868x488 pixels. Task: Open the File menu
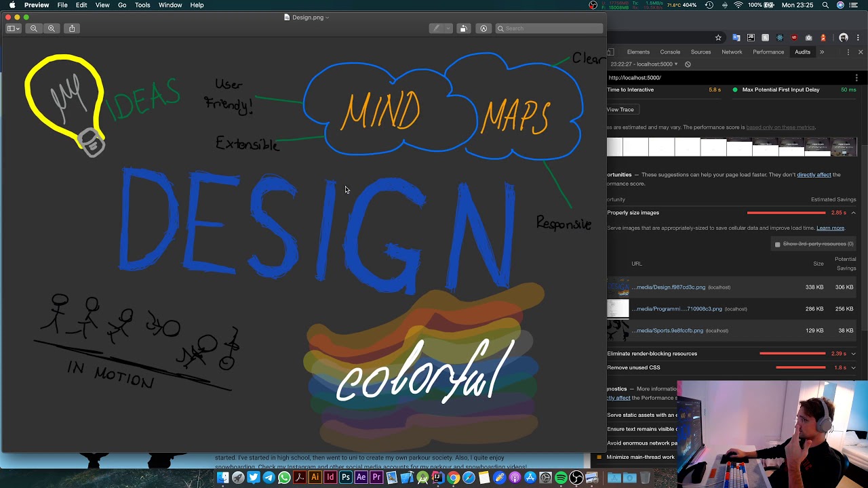pos(62,5)
